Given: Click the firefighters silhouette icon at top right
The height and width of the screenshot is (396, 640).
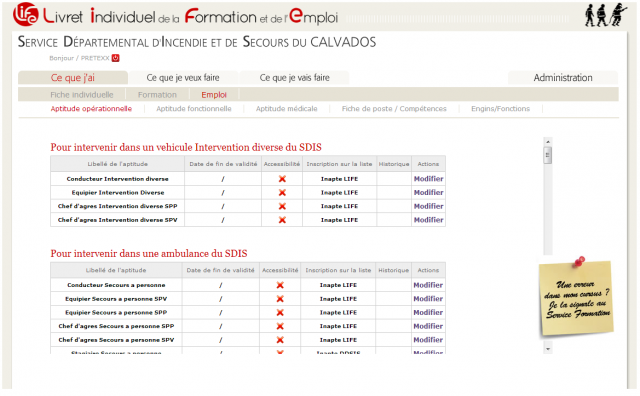Looking at the screenshot, I should coord(606,16).
